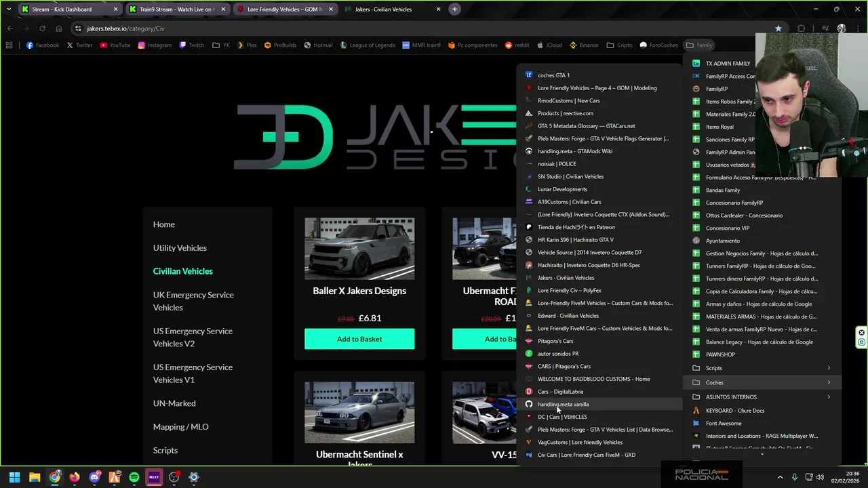Open the reddit bookmark
Viewport: 868px width, 488px height.
pos(517,45)
